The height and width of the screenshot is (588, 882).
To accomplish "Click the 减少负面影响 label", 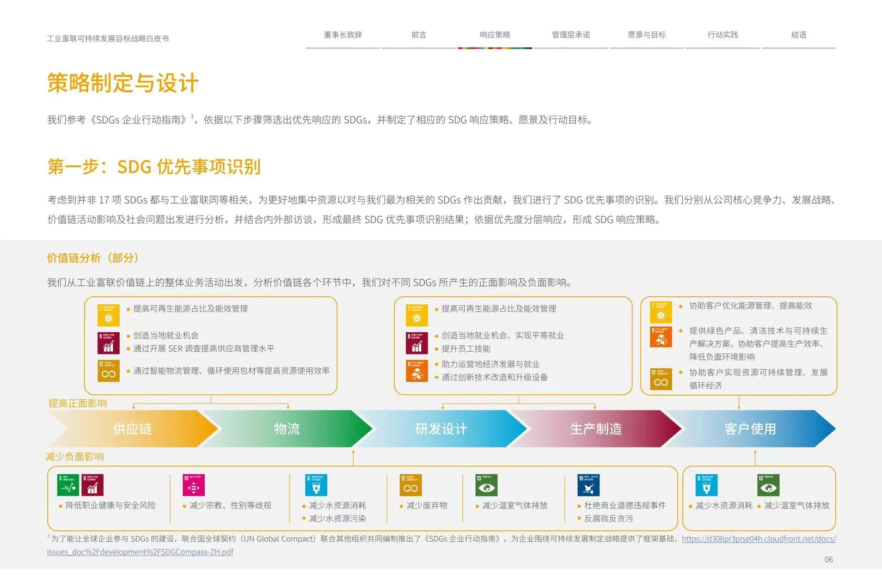I will pyautogui.click(x=75, y=457).
